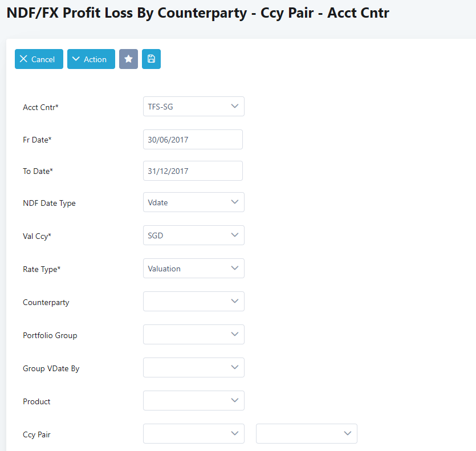Image resolution: width=476 pixels, height=451 pixels.
Task: Expand the Group VDate By dropdown
Action: coord(193,368)
